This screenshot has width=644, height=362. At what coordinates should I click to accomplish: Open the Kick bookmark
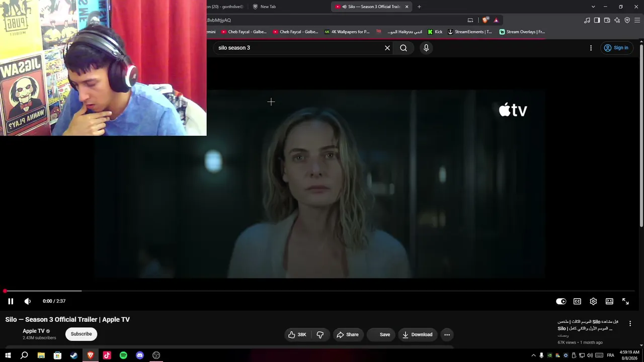point(435,32)
